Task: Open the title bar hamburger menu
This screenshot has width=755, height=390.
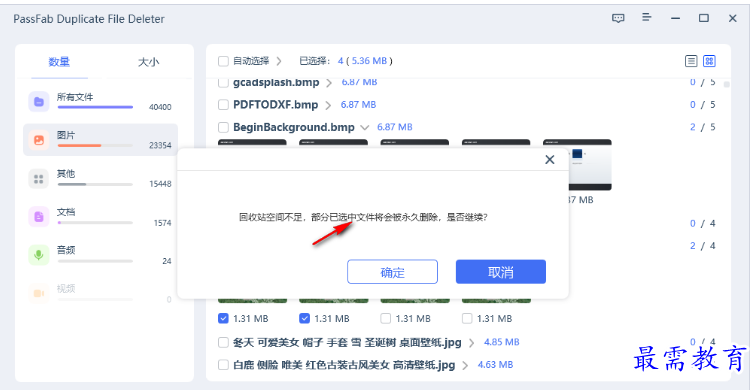Action: (647, 17)
